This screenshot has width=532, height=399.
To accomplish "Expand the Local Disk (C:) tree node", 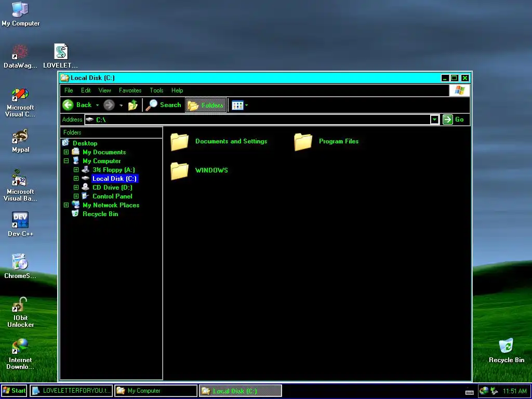I will pyautogui.click(x=76, y=179).
